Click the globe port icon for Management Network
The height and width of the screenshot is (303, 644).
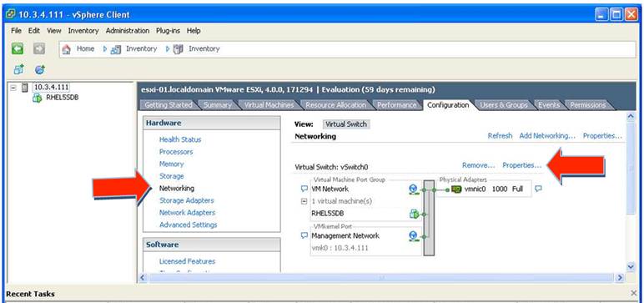tap(414, 236)
